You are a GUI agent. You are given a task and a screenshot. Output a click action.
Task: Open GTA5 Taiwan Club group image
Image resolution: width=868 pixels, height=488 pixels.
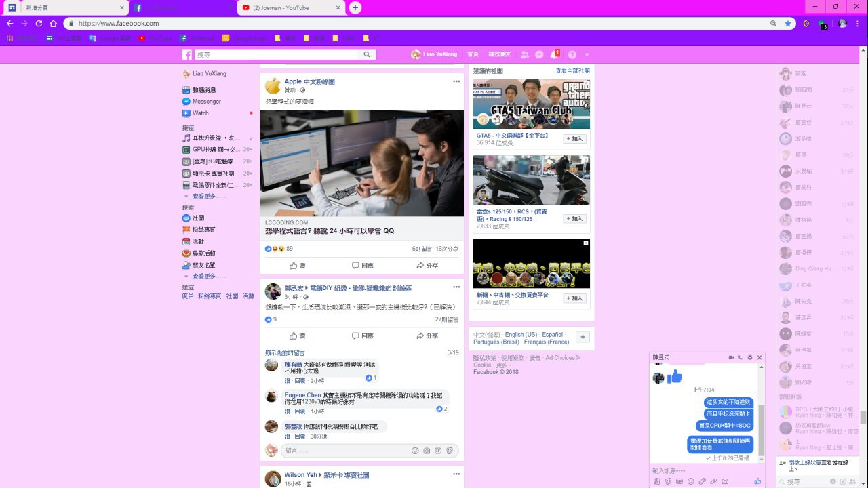[532, 104]
